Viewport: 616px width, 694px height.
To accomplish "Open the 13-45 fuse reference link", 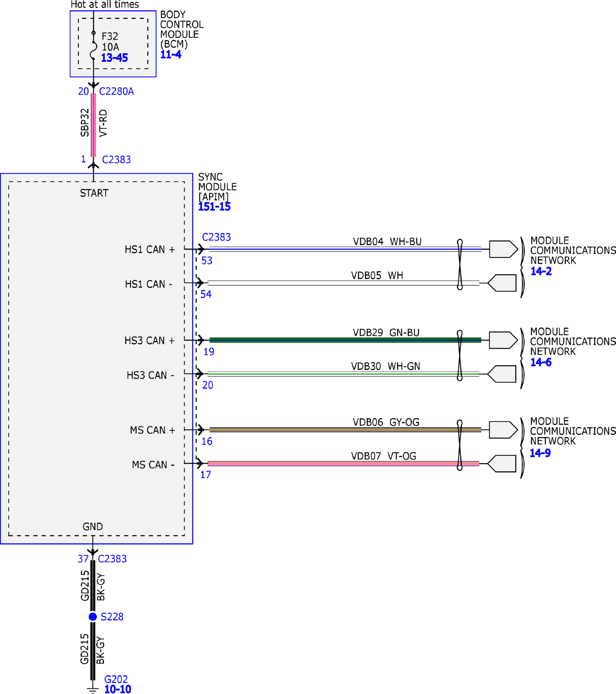I will pyautogui.click(x=114, y=58).
